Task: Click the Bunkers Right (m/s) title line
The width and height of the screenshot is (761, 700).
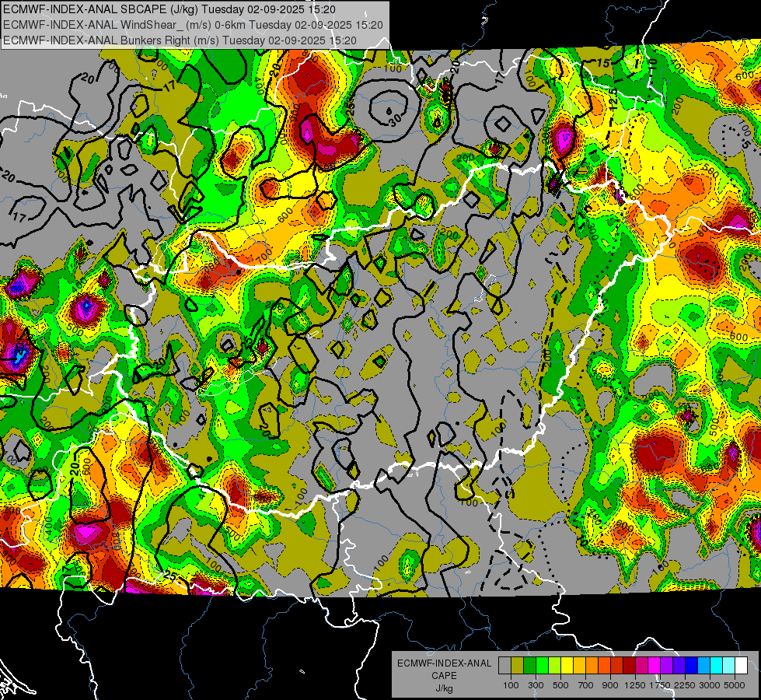Action: 180,40
